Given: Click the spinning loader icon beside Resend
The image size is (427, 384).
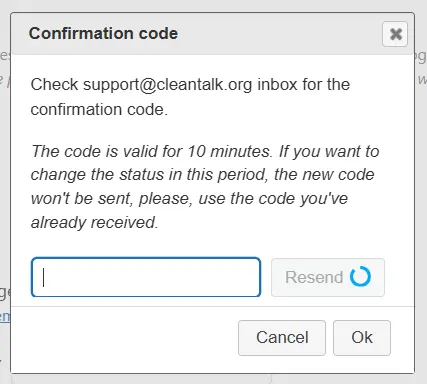Looking at the screenshot, I should pos(360,277).
